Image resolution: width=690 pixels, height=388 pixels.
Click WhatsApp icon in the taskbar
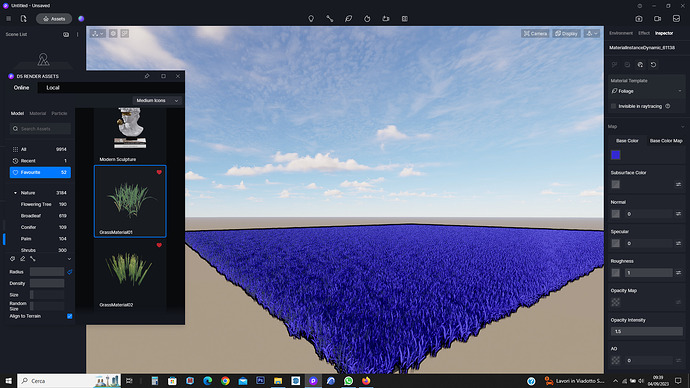tap(349, 381)
